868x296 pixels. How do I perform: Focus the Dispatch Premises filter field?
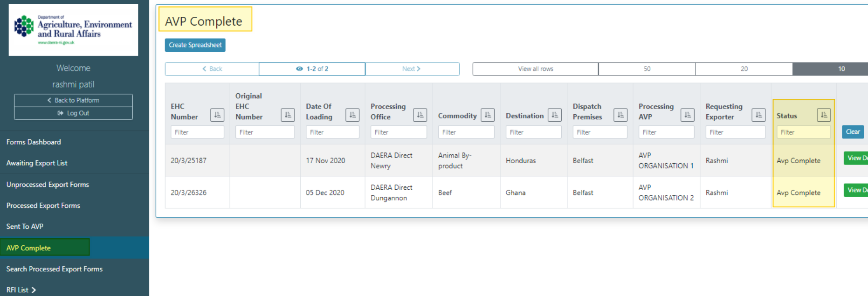pos(600,132)
